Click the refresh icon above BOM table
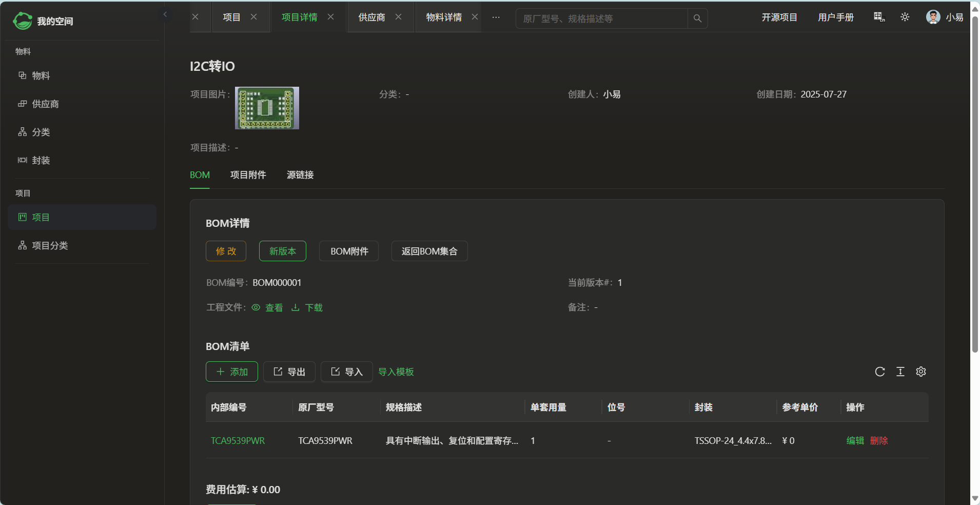 coord(879,372)
